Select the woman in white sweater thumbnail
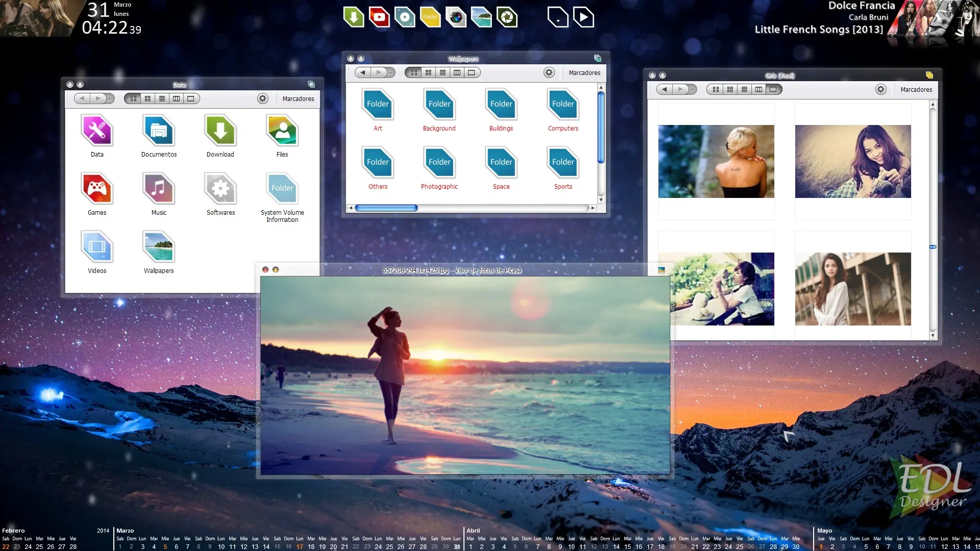This screenshot has height=551, width=980. click(853, 289)
